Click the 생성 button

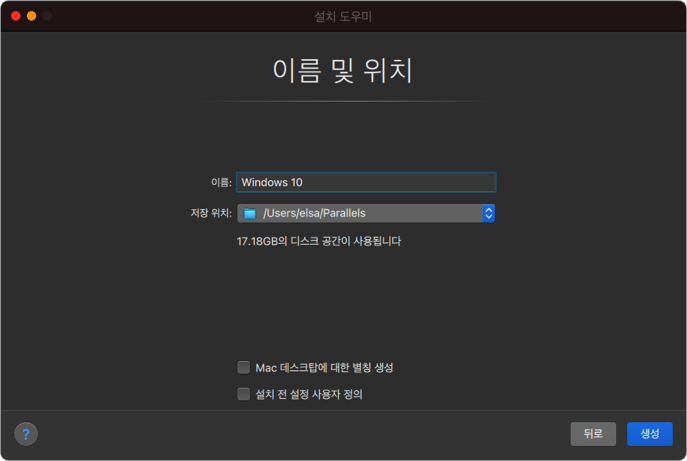(x=649, y=434)
